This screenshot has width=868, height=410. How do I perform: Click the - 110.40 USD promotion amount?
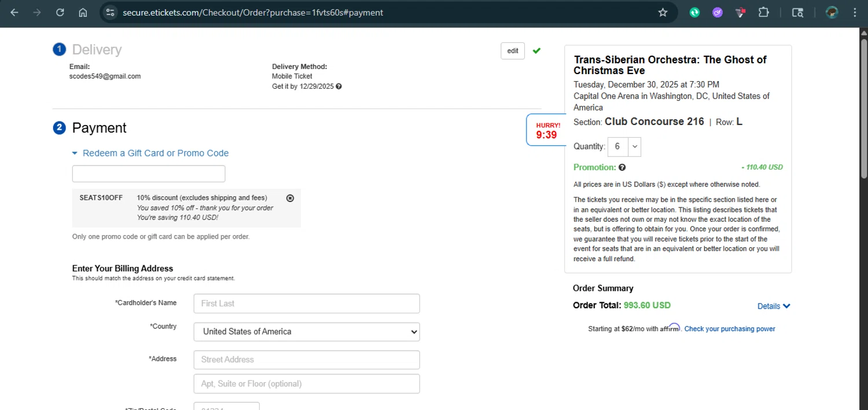[x=762, y=167]
